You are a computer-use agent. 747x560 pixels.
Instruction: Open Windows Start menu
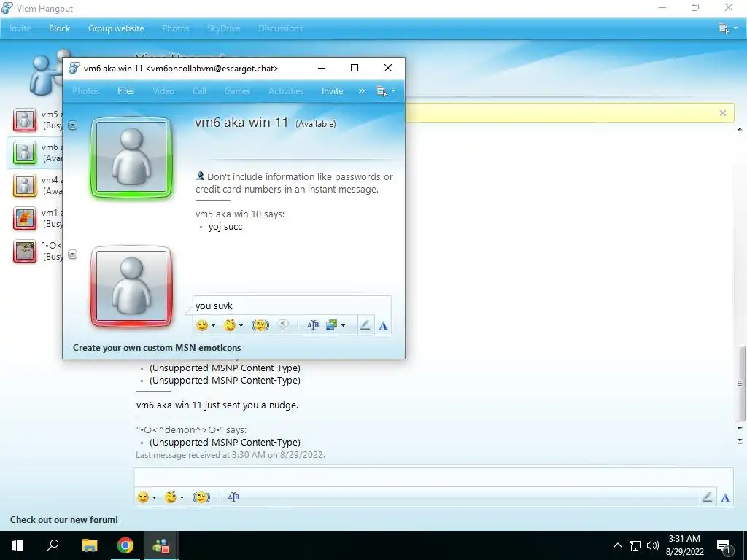click(x=18, y=545)
